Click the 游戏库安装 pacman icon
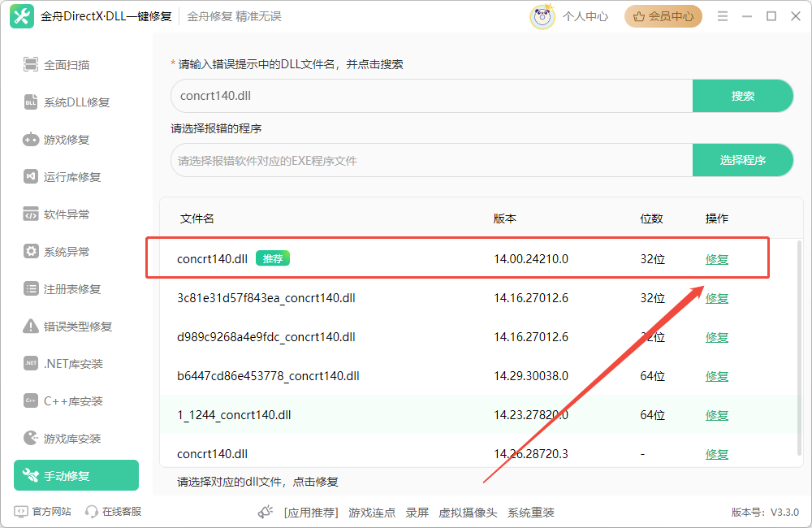Screen dimensions: 812x528 tap(31, 438)
